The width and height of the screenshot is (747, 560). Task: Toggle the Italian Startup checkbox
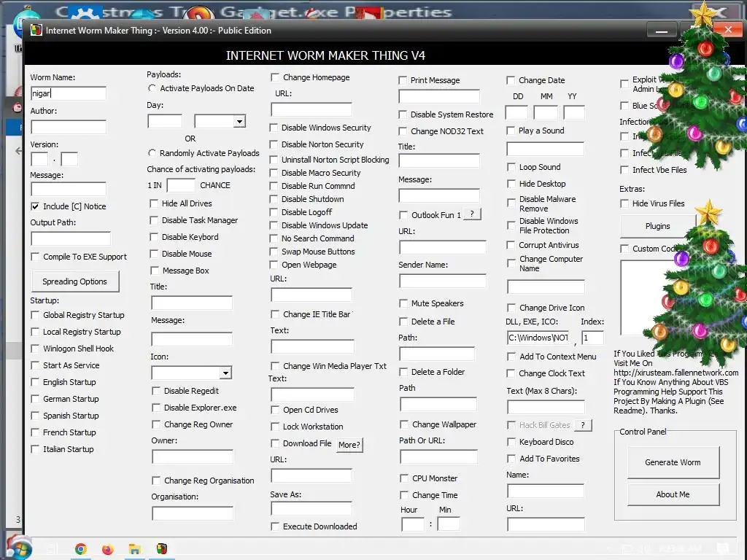pos(35,449)
